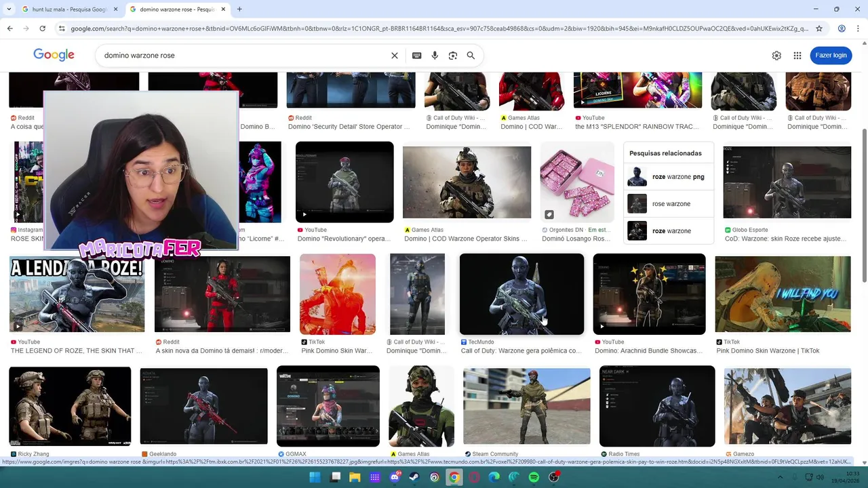Open the 'A LENDA ROZE' YouTube thumbnail
Image resolution: width=868 pixels, height=488 pixels.
click(77, 294)
